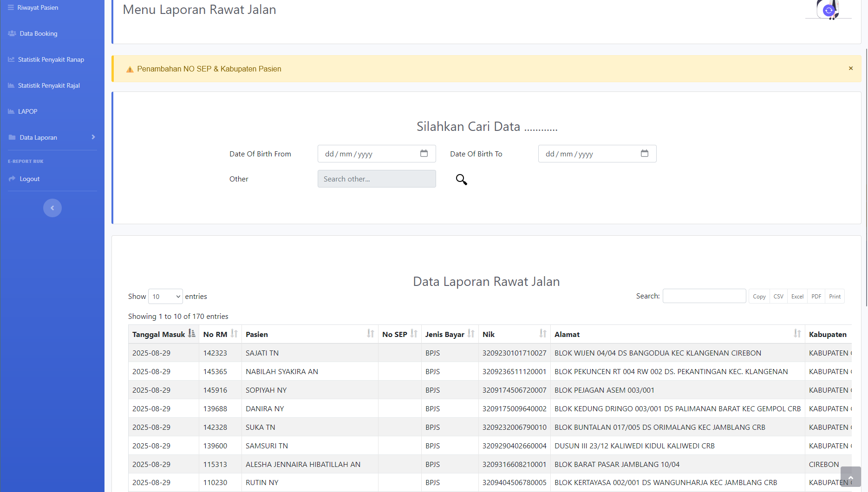868x492 pixels.
Task: Open the Date Of Birth To calendar picker
Action: (x=644, y=154)
